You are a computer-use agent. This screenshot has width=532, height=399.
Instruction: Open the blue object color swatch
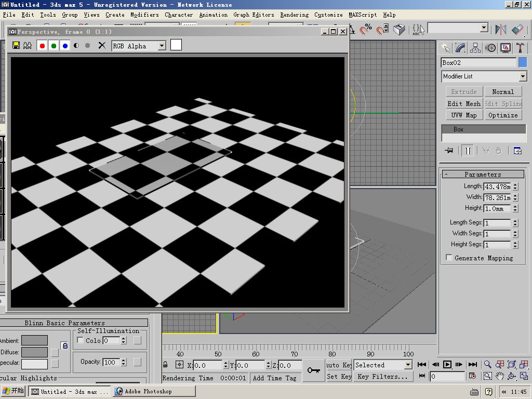tap(523, 62)
